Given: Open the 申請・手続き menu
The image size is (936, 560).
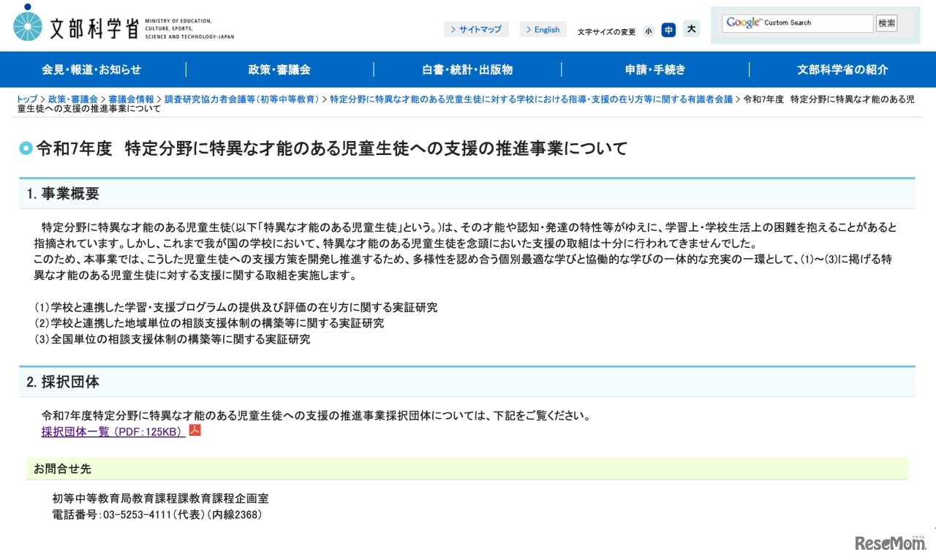Looking at the screenshot, I should pos(654,69).
